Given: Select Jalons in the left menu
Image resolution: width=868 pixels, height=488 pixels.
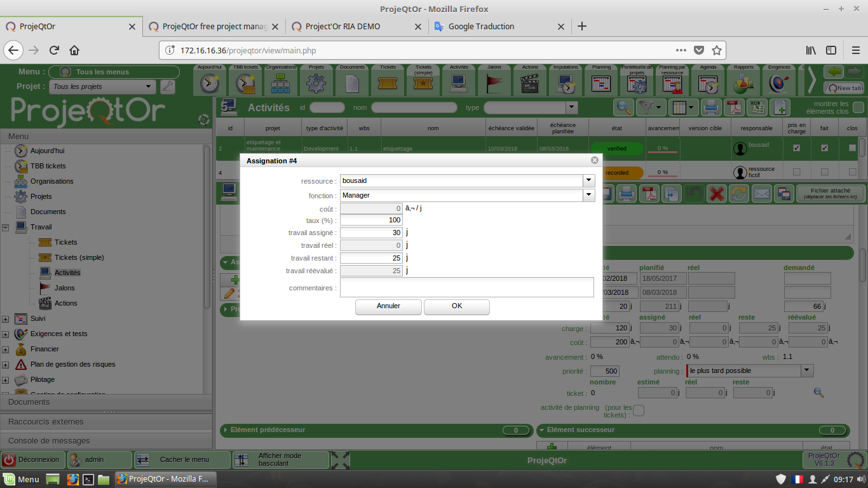Looking at the screenshot, I should pos(64,288).
